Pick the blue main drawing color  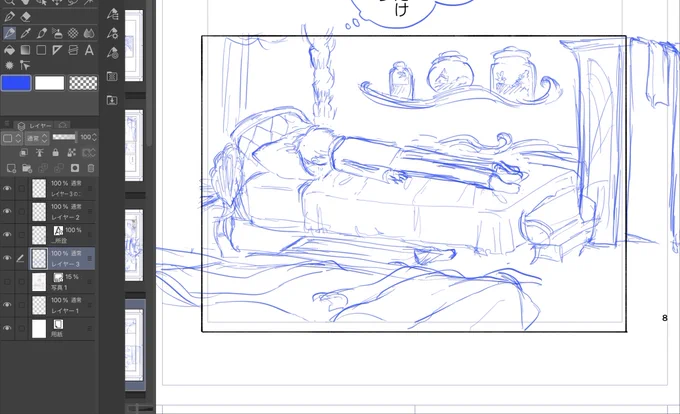16,83
